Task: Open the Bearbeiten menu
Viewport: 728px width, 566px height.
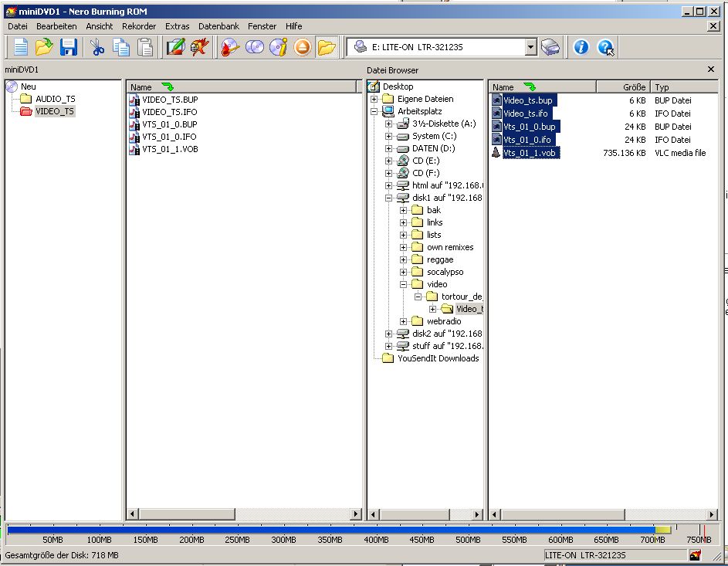Action: click(x=56, y=26)
